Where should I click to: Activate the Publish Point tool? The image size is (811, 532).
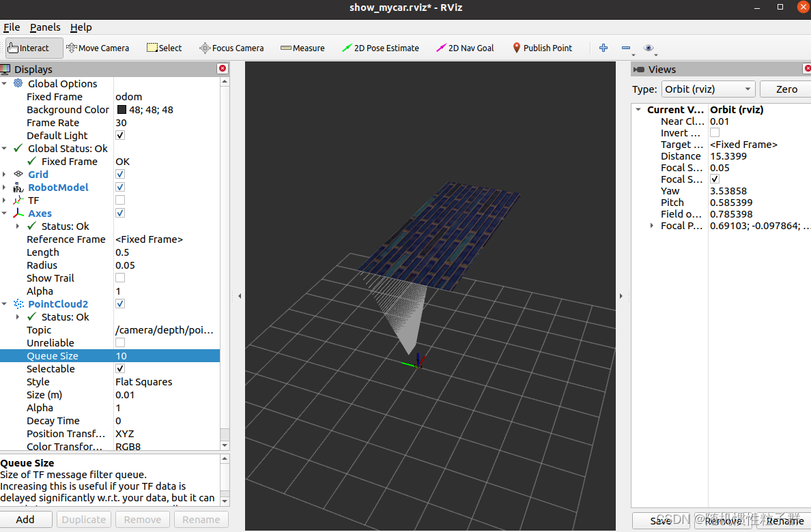pos(543,48)
